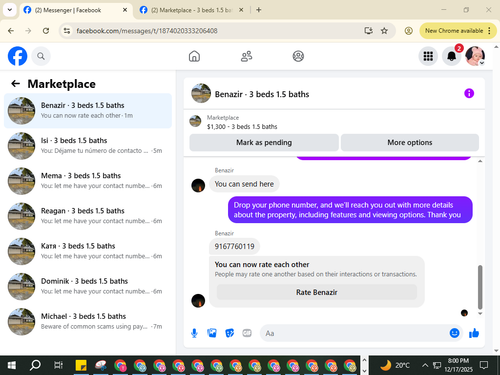Click the phone number message 9167760119
This screenshot has height=375, width=500.
click(234, 246)
